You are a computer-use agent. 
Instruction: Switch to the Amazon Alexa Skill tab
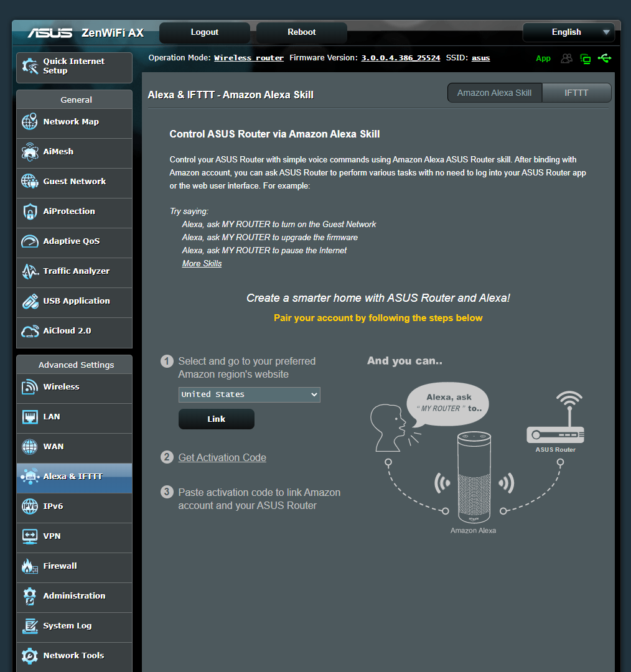coord(494,93)
